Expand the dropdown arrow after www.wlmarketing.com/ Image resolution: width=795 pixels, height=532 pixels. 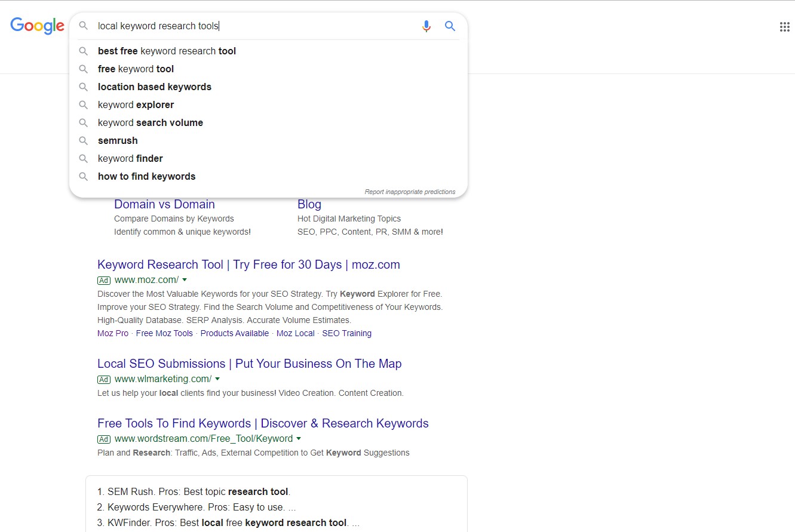tap(217, 379)
